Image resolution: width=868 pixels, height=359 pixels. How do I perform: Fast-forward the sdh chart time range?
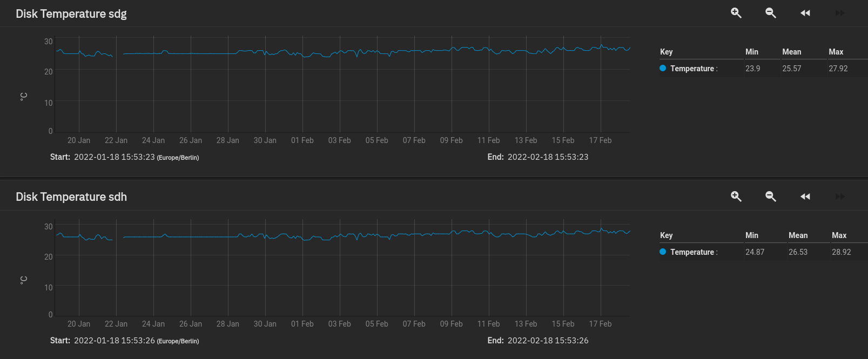pyautogui.click(x=839, y=197)
